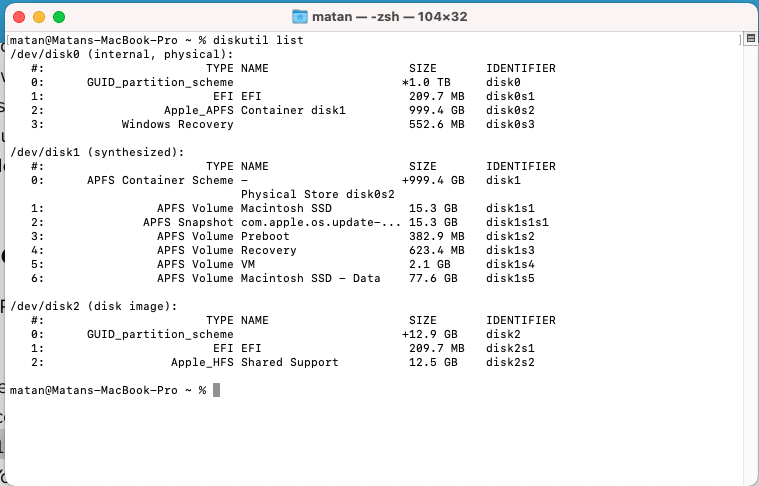Click the '/dev/disk2 (disk image)' header line
This screenshot has width=759, height=486.
coord(93,306)
